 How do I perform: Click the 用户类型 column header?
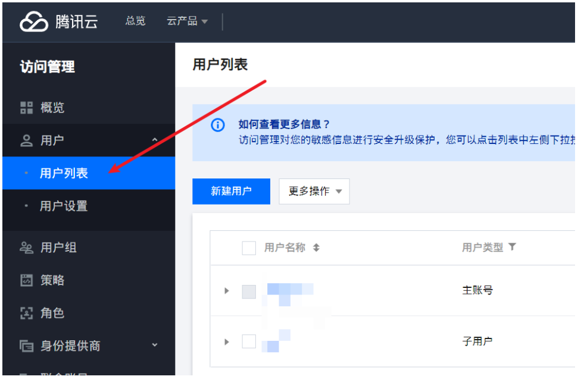[483, 247]
